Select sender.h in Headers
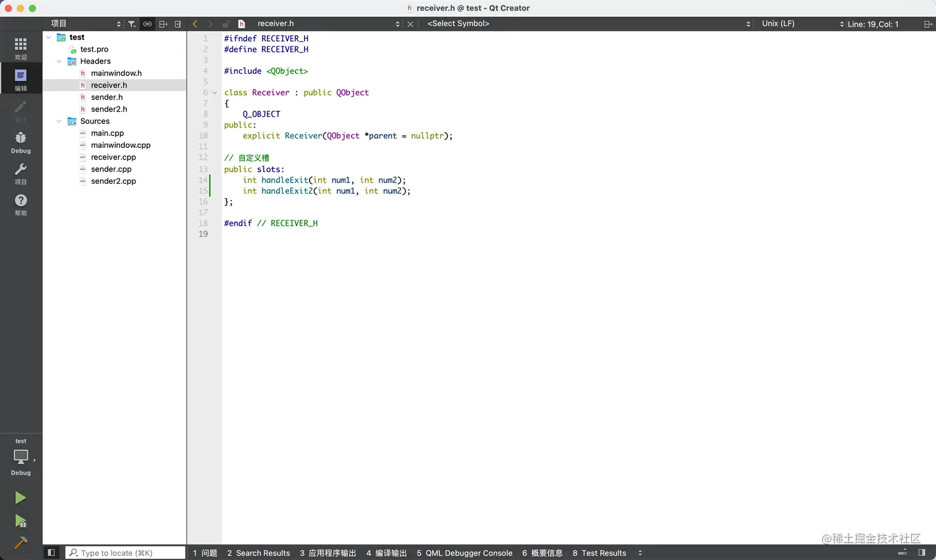The height and width of the screenshot is (560, 936). click(x=106, y=97)
